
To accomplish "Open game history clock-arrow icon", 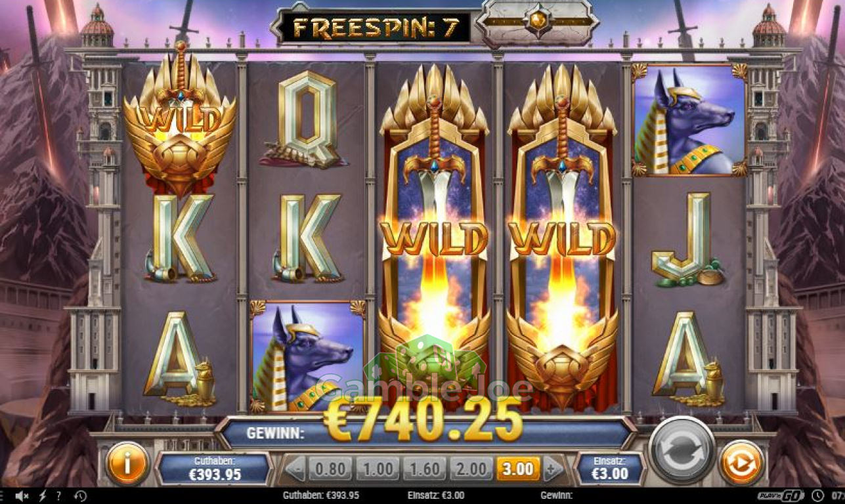I will coord(80,495).
